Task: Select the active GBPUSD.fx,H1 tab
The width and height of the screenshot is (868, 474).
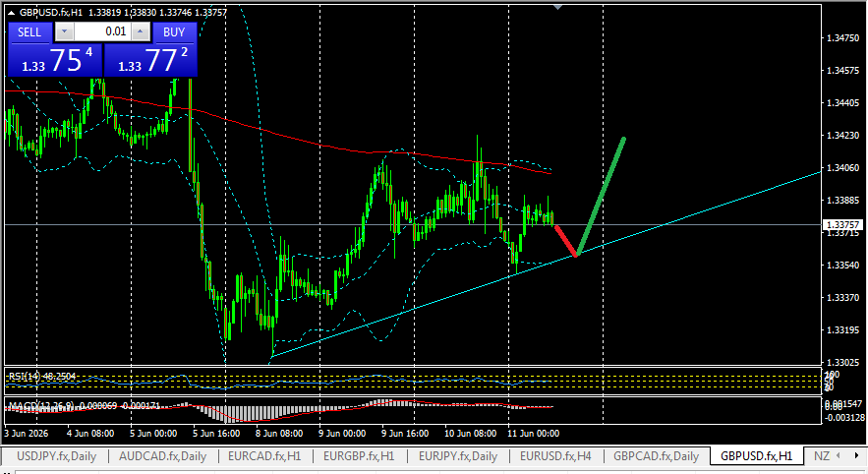Action: click(756, 456)
